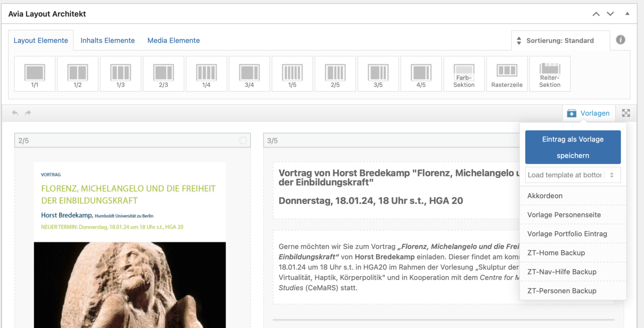Click the circle toggle in the 2/5 column header
Viewport: 644px width, 328px height.
tap(243, 140)
